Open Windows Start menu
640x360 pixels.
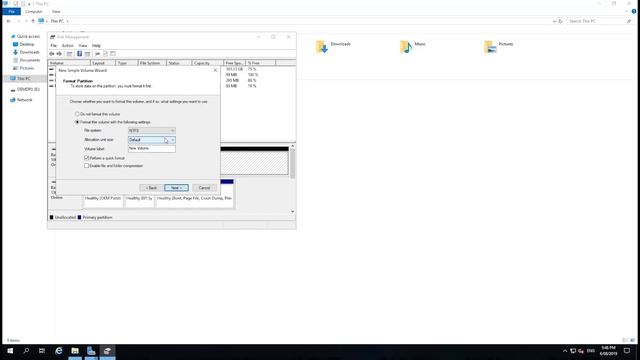10,351
